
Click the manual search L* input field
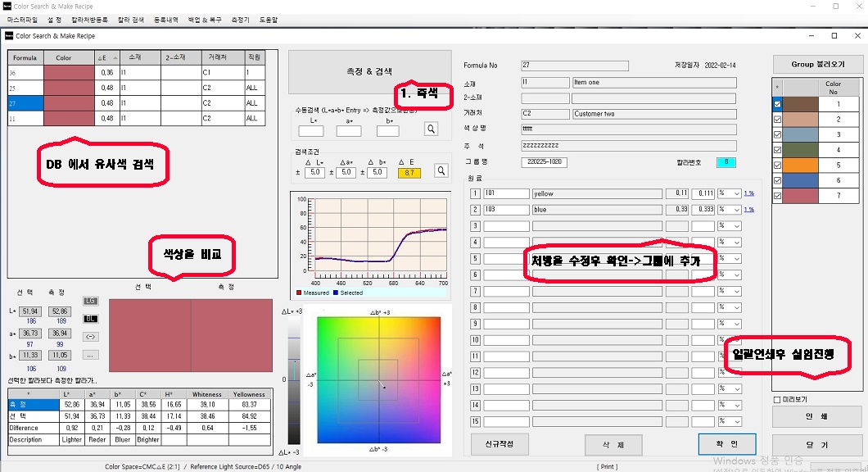point(311,130)
